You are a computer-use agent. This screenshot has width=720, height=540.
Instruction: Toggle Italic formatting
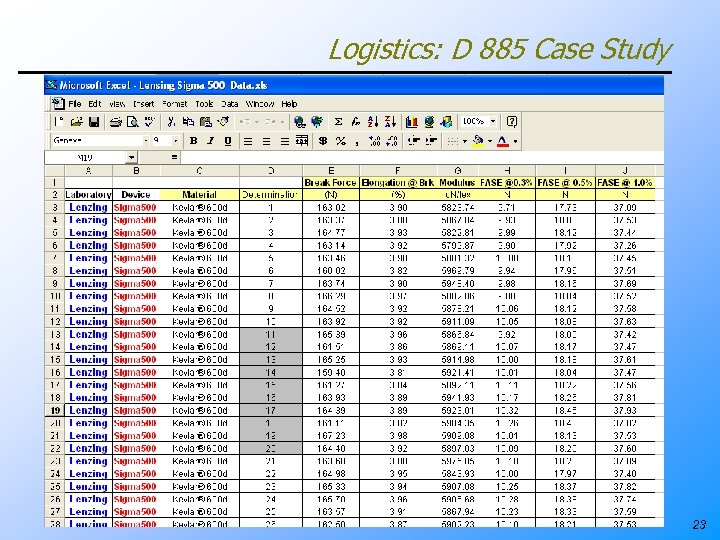click(x=210, y=141)
